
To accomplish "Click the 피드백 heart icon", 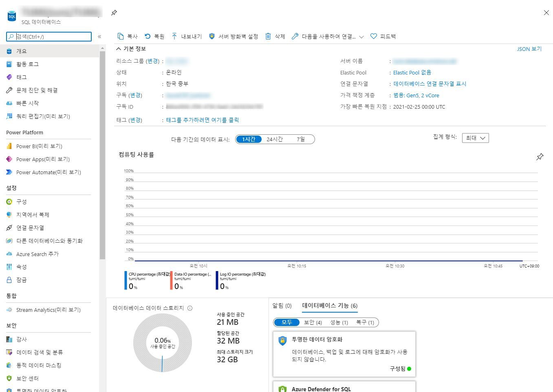I will 374,36.
